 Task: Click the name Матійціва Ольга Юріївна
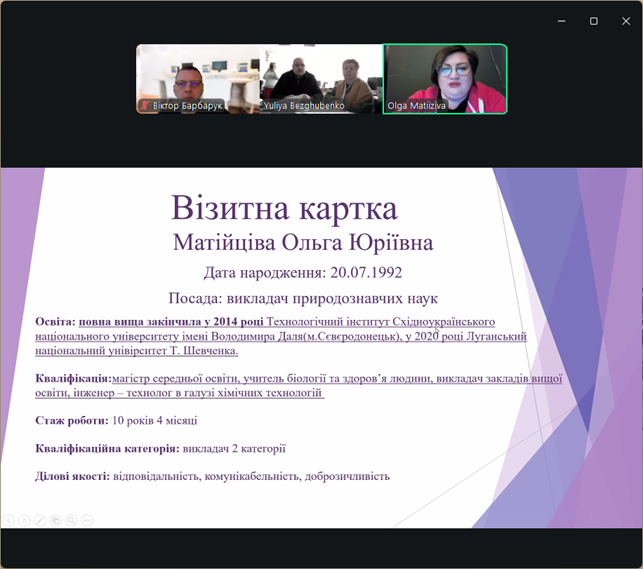point(303,242)
